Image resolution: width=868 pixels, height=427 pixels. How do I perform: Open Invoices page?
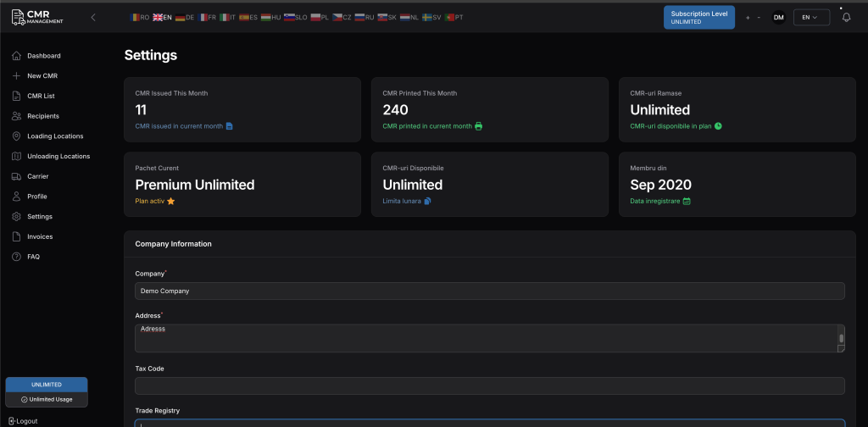(40, 236)
